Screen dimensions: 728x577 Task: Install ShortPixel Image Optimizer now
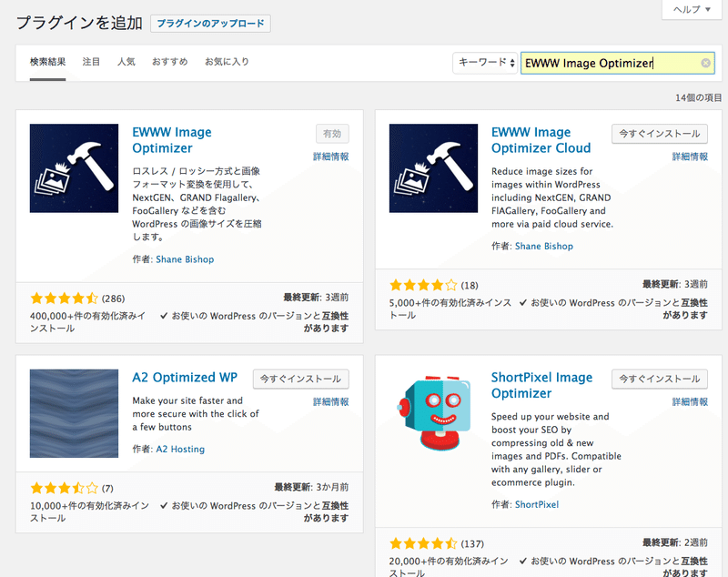[x=659, y=379]
